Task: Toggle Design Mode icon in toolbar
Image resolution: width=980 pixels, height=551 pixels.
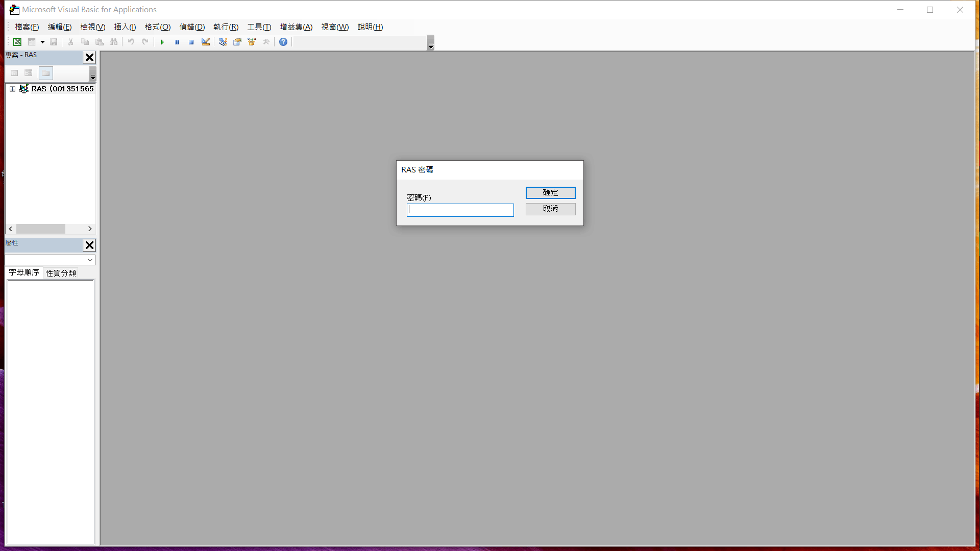Action: pos(206,42)
